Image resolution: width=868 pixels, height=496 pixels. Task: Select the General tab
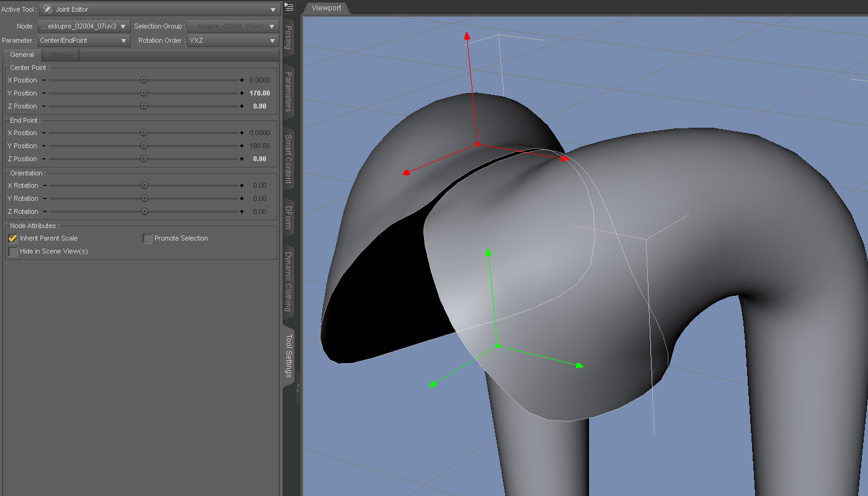(22, 55)
